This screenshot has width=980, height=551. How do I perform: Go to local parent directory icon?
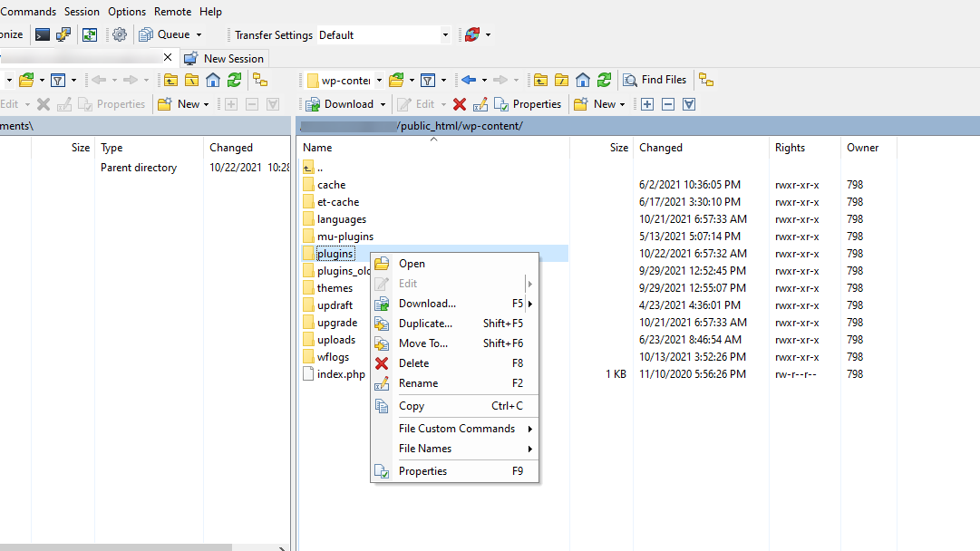pyautogui.click(x=170, y=80)
